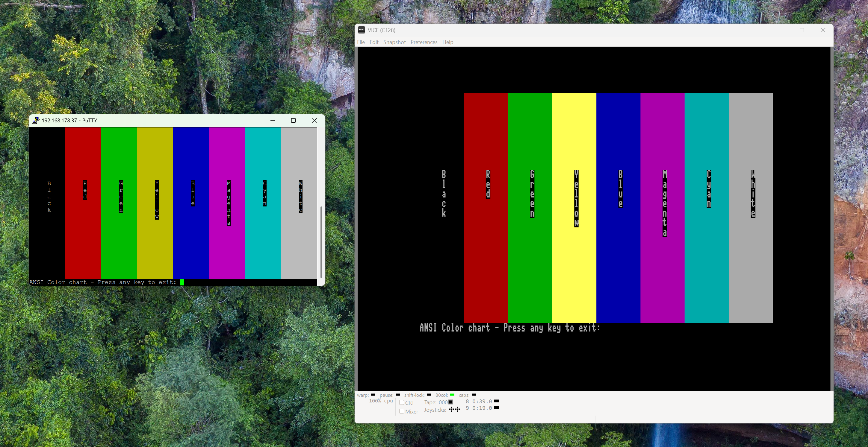Click the drive 9 activity LED
Screen dimensions: 868x447
pyautogui.click(x=496, y=408)
